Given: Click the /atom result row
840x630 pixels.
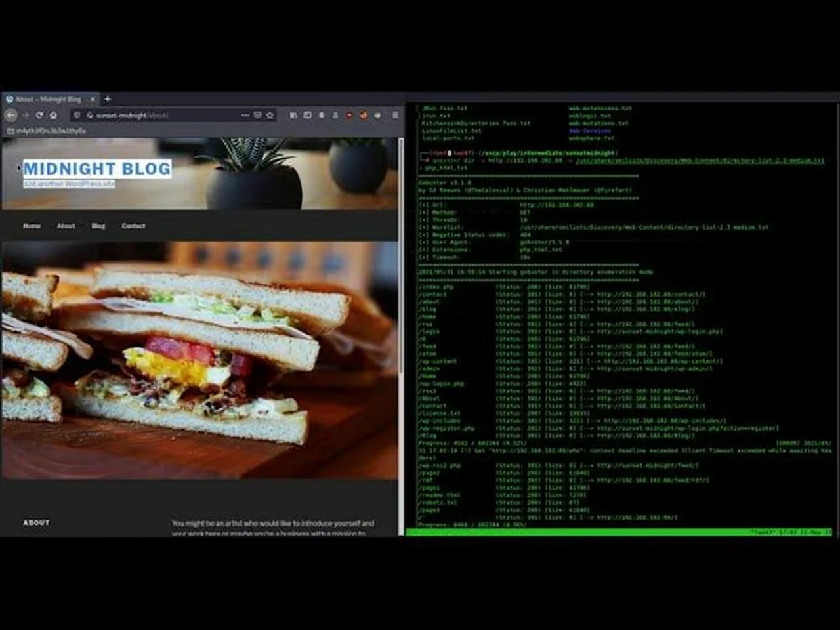Looking at the screenshot, I should pos(565,354).
